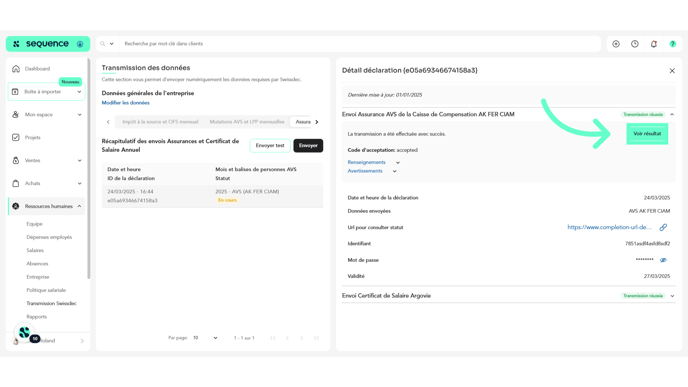This screenshot has width=688, height=387.
Task: Expand the Ventes chevron
Action: pyautogui.click(x=79, y=161)
